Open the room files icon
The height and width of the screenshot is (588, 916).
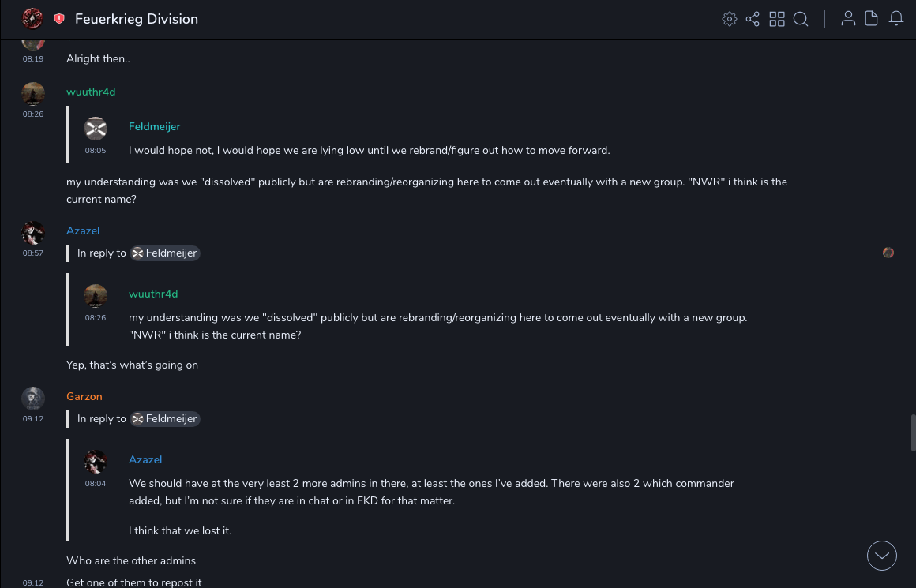tap(872, 19)
